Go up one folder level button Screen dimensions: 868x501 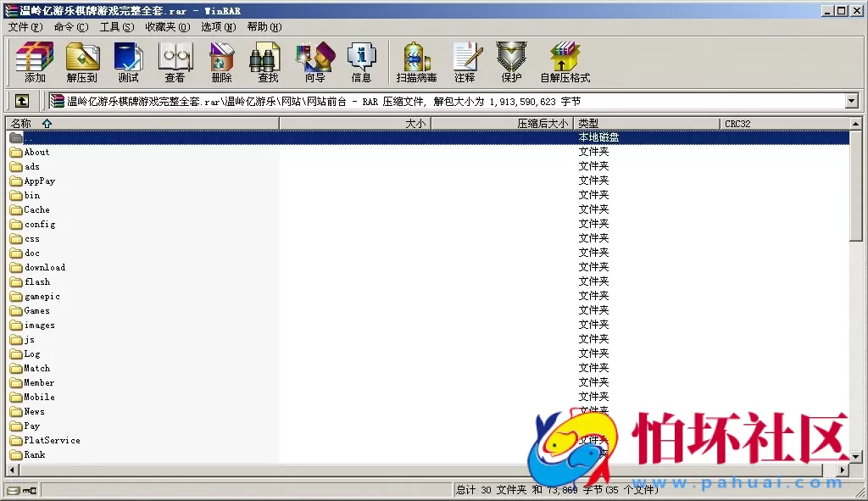point(22,102)
